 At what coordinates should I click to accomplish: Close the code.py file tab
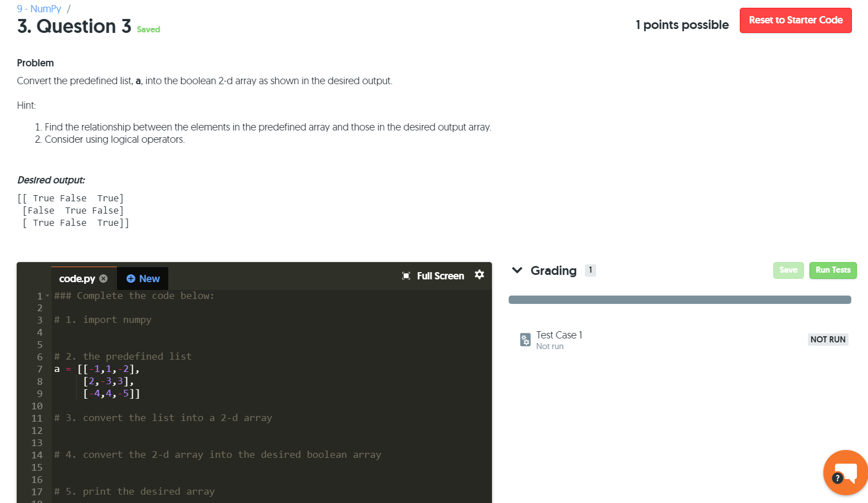[104, 278]
